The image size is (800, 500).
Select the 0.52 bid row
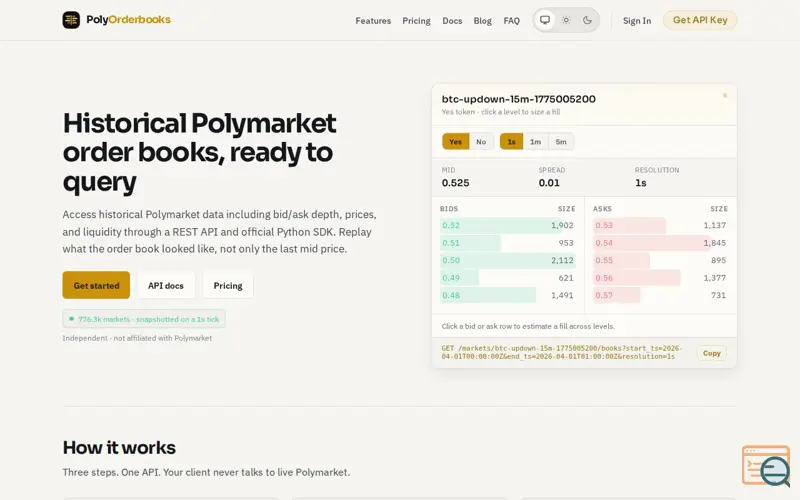[508, 226]
